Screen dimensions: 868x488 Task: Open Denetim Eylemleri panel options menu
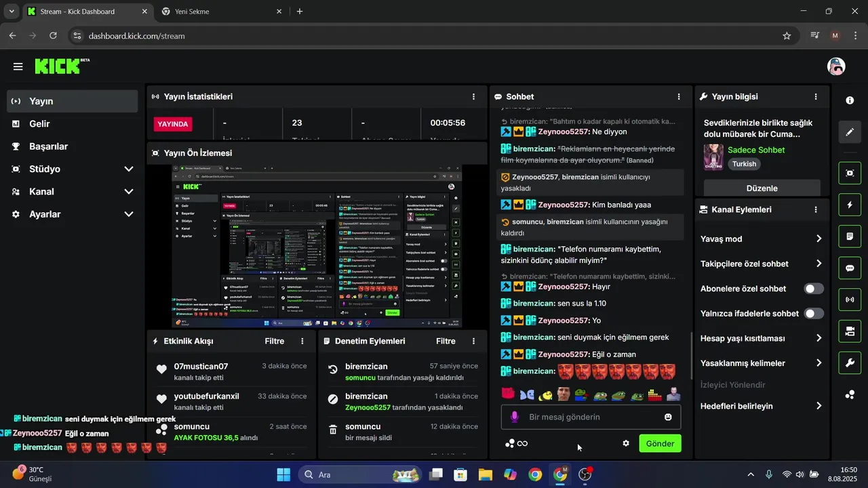point(473,341)
